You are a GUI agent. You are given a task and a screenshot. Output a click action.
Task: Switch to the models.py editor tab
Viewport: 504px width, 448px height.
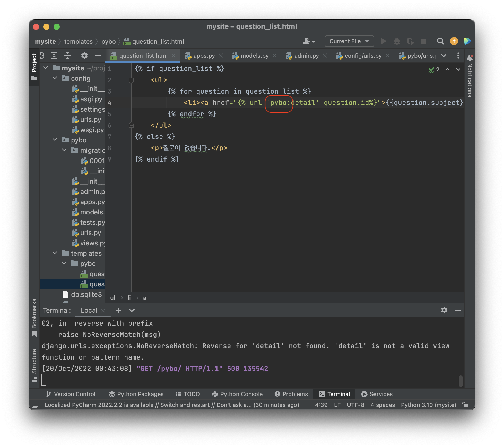pos(254,56)
